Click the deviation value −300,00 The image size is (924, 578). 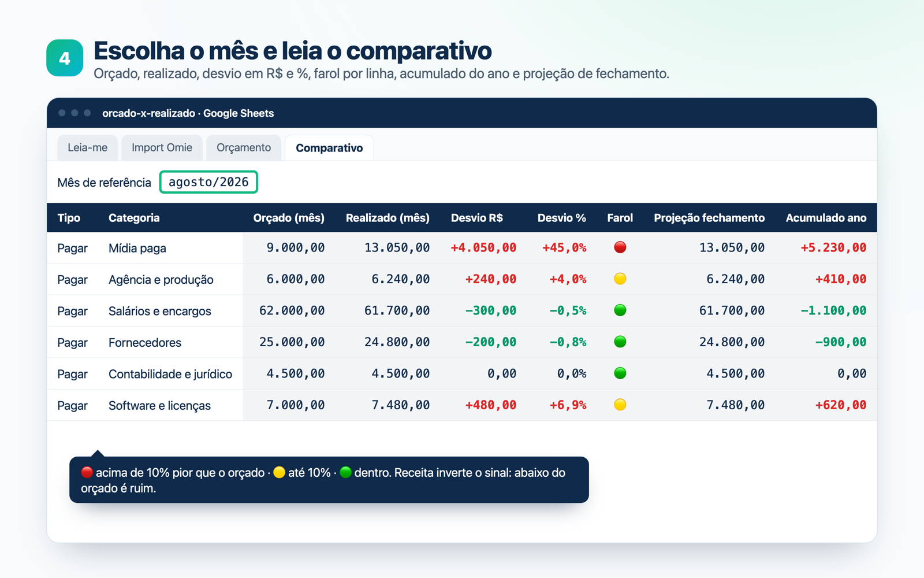tap(491, 311)
